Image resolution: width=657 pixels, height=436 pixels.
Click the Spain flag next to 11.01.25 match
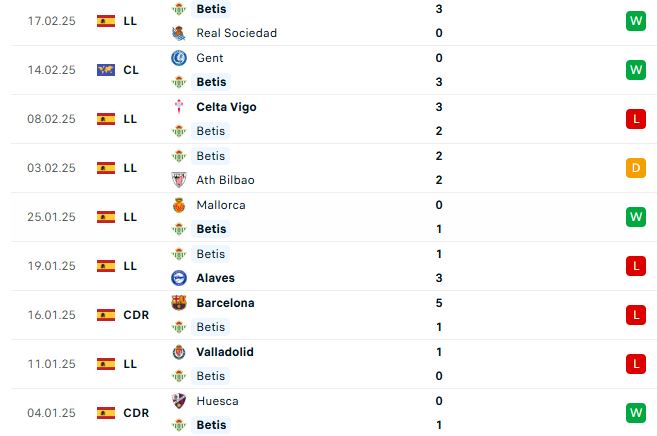pyautogui.click(x=106, y=364)
